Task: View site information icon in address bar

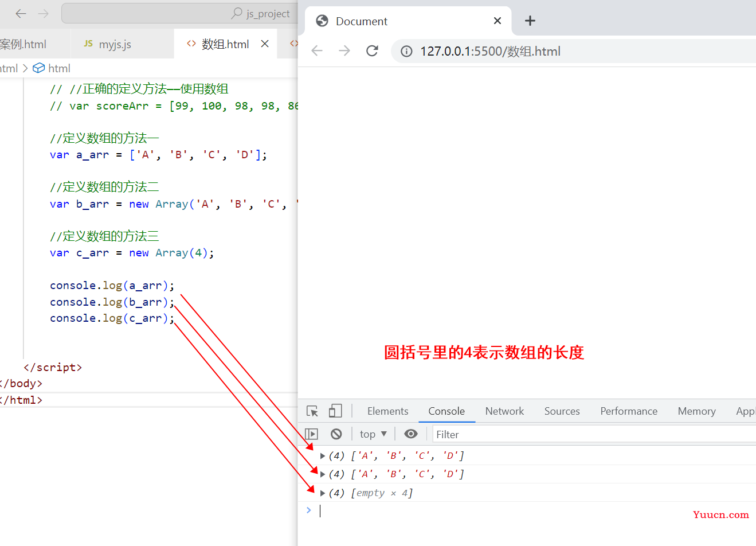Action: 406,52
